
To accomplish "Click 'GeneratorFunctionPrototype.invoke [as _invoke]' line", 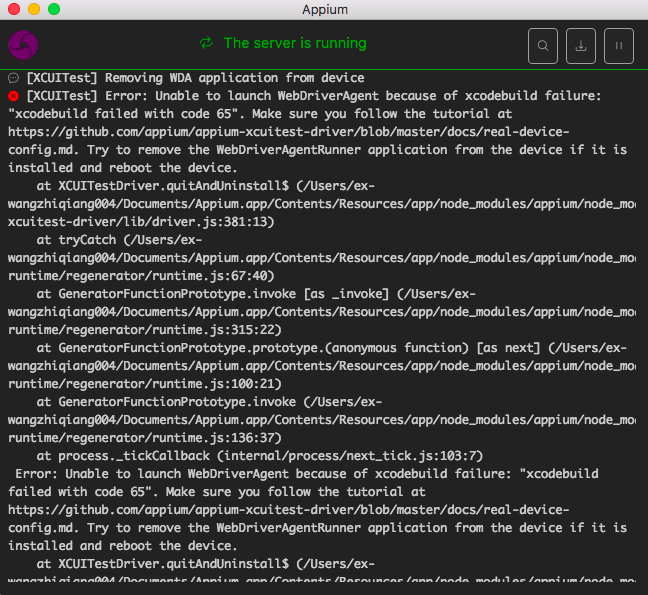I will click(x=256, y=294).
